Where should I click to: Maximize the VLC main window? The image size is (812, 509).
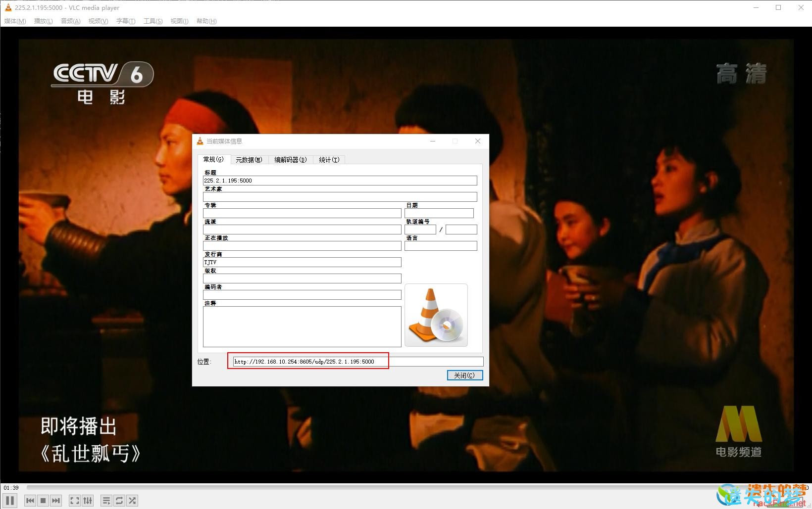778,7
